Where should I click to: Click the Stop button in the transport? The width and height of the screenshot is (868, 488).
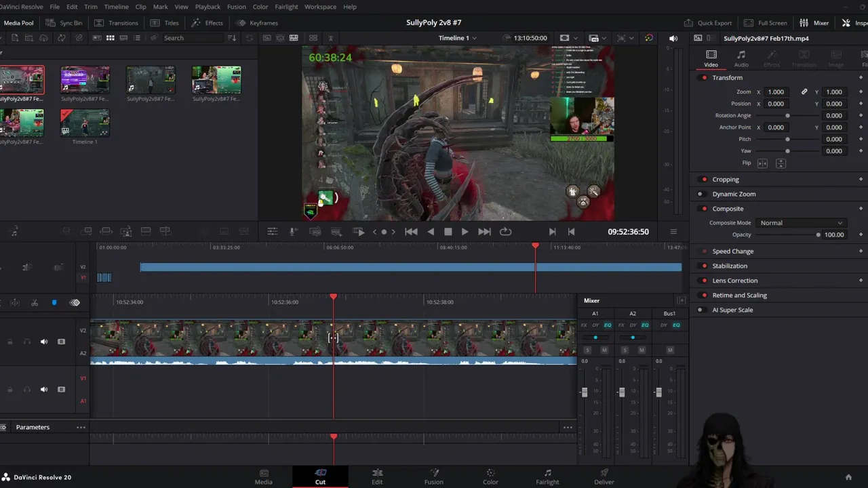click(x=448, y=232)
